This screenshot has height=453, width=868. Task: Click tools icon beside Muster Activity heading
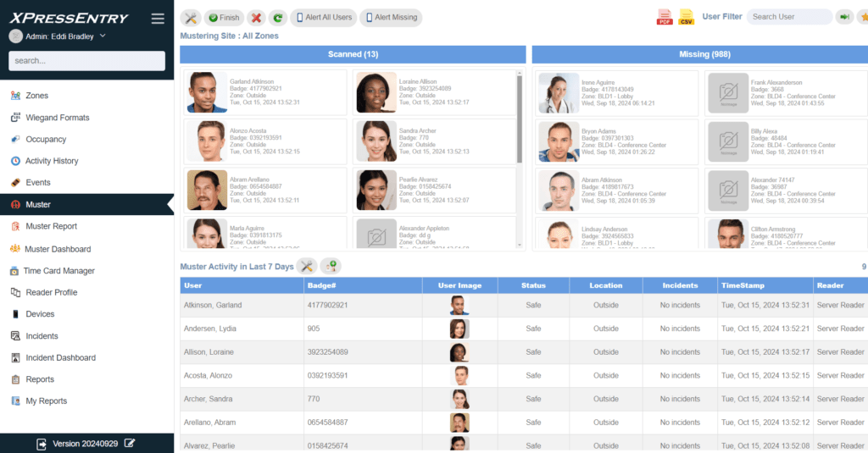(x=307, y=267)
